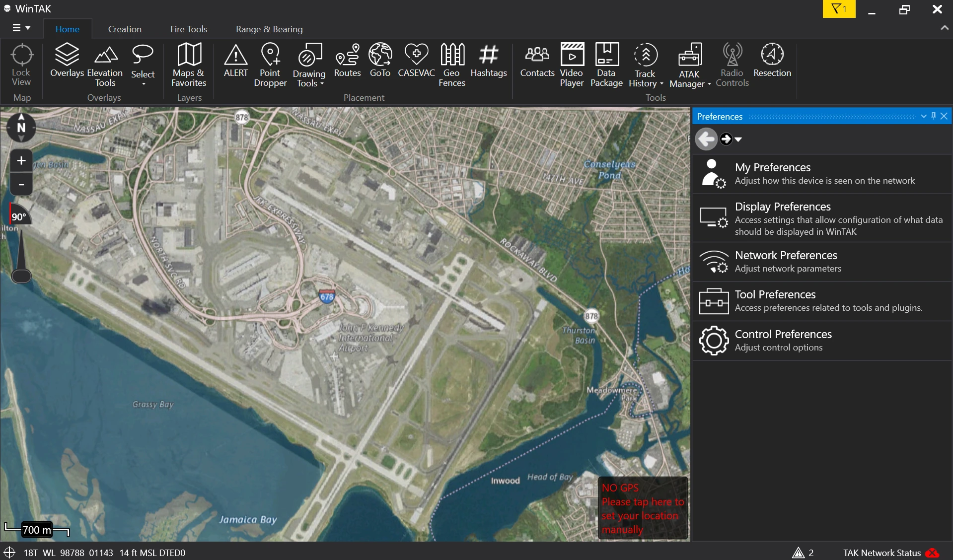Expand the Select tool dropdown
Screen dimensions: 953x560
click(x=144, y=84)
